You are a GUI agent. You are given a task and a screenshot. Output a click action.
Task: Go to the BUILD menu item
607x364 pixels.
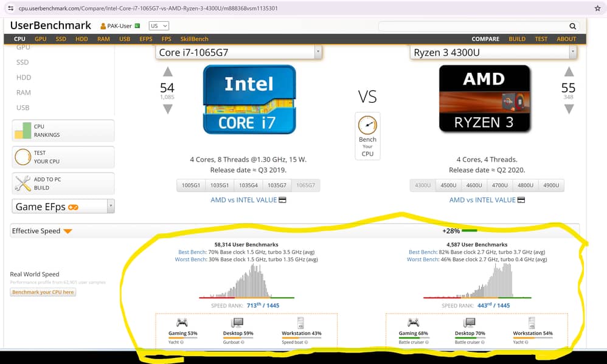[x=517, y=39]
